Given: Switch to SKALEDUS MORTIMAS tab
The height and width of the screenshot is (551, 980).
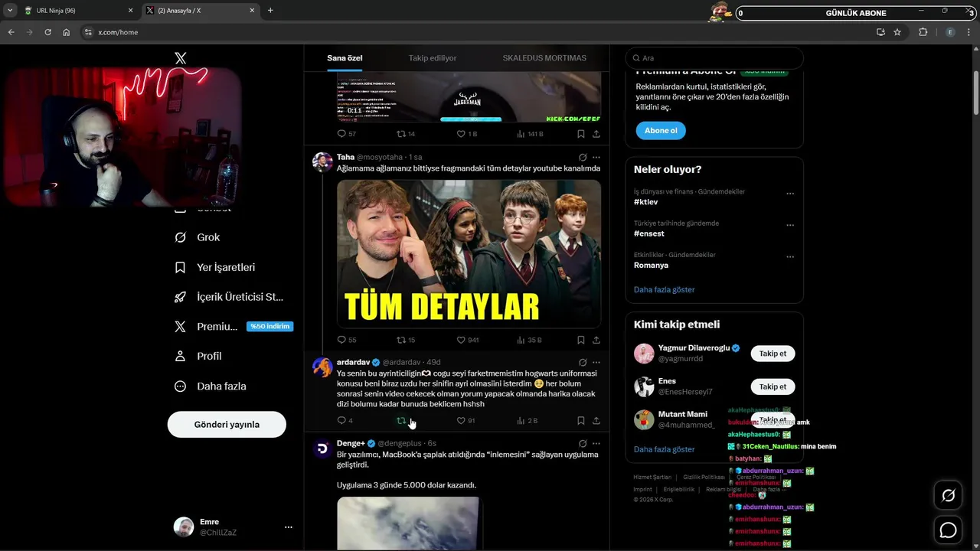Looking at the screenshot, I should coord(544,58).
